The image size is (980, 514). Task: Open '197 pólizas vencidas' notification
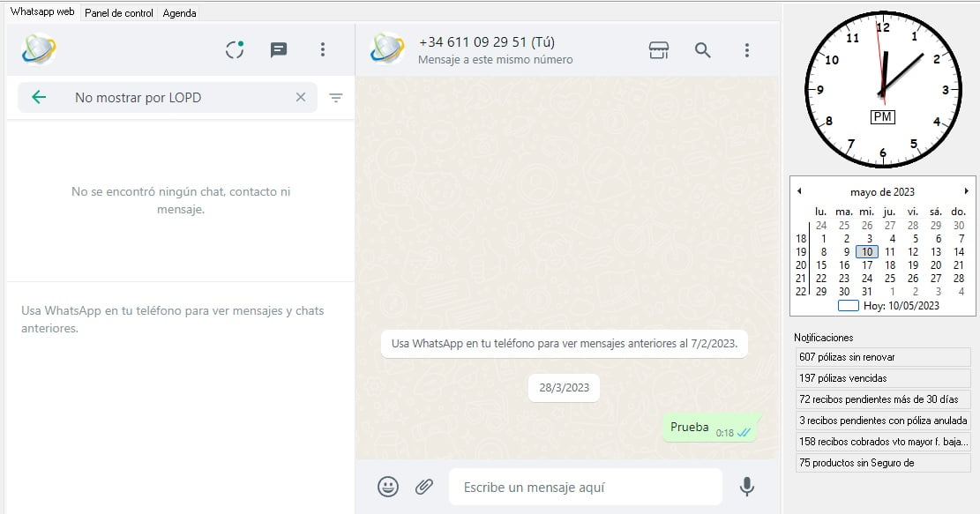click(882, 378)
